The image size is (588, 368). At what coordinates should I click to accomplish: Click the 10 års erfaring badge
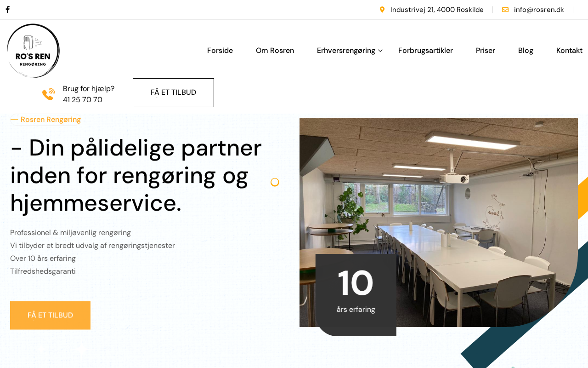tap(356, 295)
